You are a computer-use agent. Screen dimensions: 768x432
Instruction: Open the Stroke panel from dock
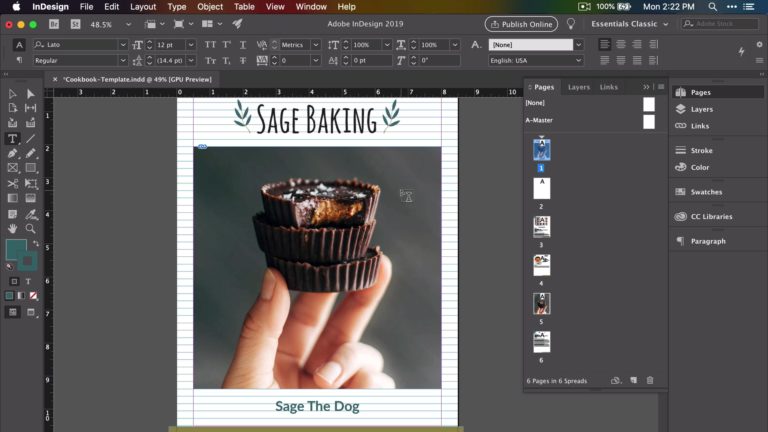point(701,150)
